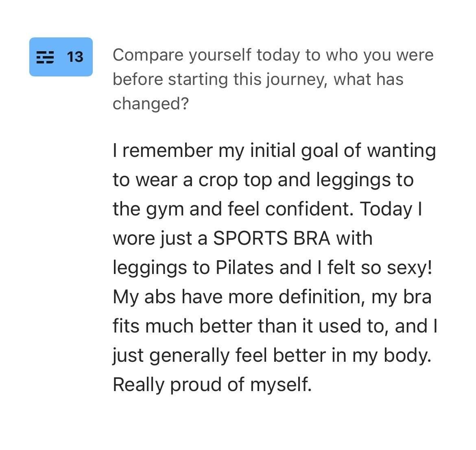Click the line 'fits much better than it used to'
Viewport: 476px width, 450px height.
coord(275,326)
